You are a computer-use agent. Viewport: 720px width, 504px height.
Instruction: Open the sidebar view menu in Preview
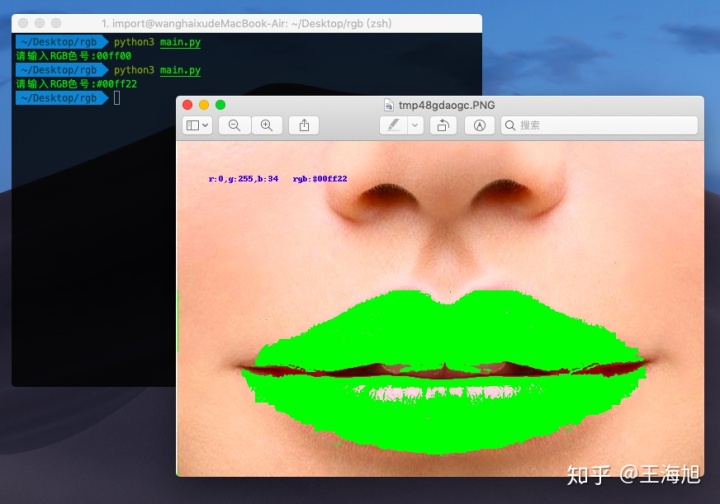tap(197, 125)
